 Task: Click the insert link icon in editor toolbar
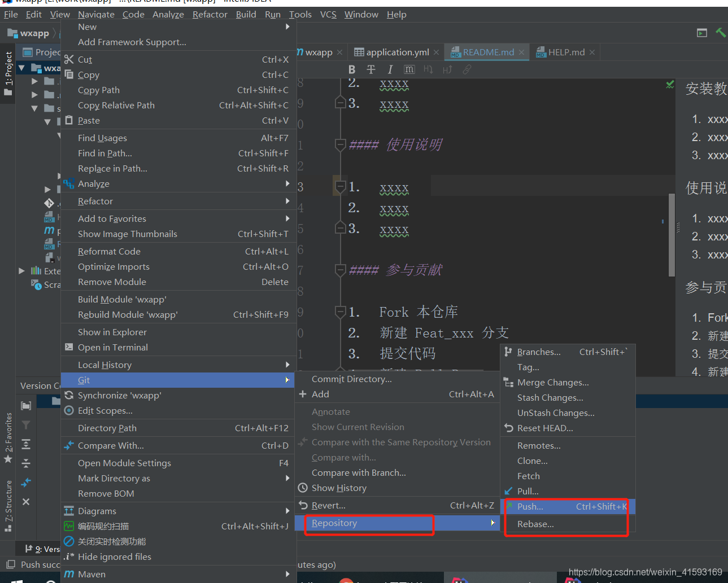[x=467, y=69]
